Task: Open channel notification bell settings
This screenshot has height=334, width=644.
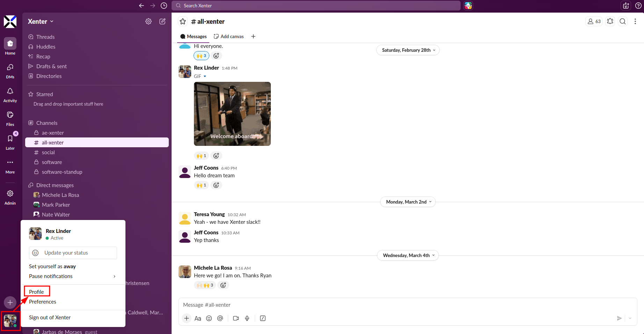Action: coord(610,21)
